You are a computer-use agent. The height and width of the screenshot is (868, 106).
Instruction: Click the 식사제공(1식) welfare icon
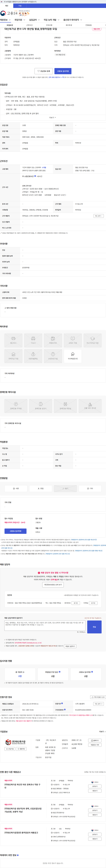click(73, 356)
